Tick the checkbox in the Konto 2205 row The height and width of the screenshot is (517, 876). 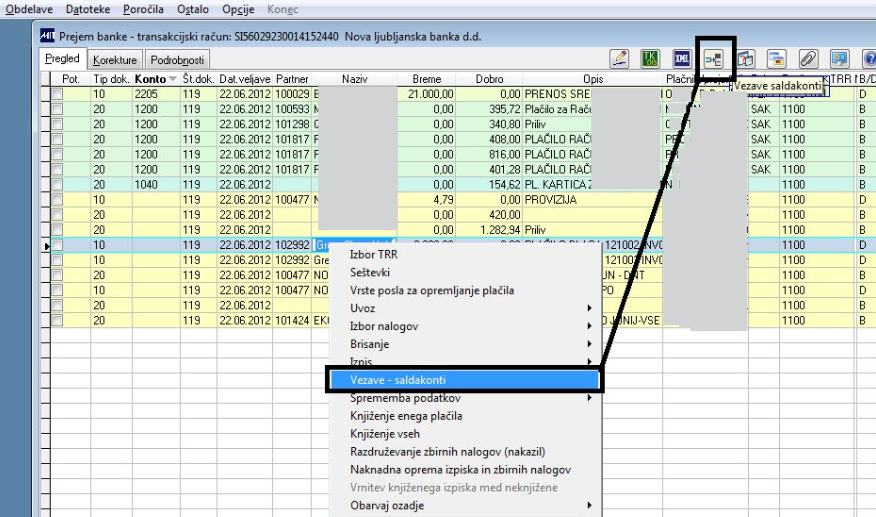click(57, 94)
